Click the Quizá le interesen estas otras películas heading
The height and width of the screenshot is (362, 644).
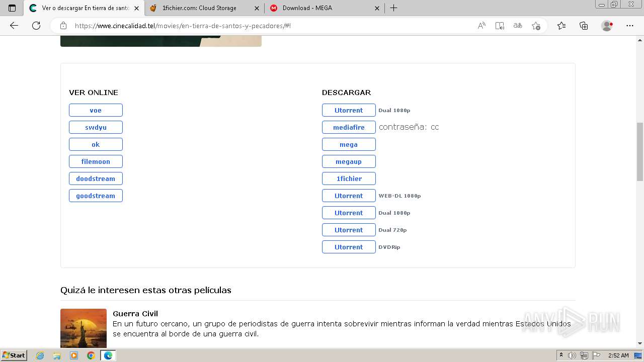click(x=146, y=290)
